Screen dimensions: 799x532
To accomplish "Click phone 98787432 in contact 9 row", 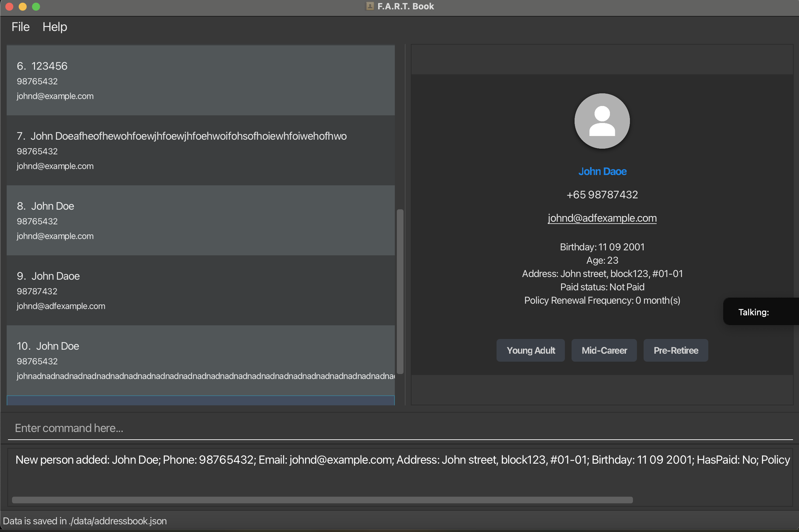I will [37, 291].
